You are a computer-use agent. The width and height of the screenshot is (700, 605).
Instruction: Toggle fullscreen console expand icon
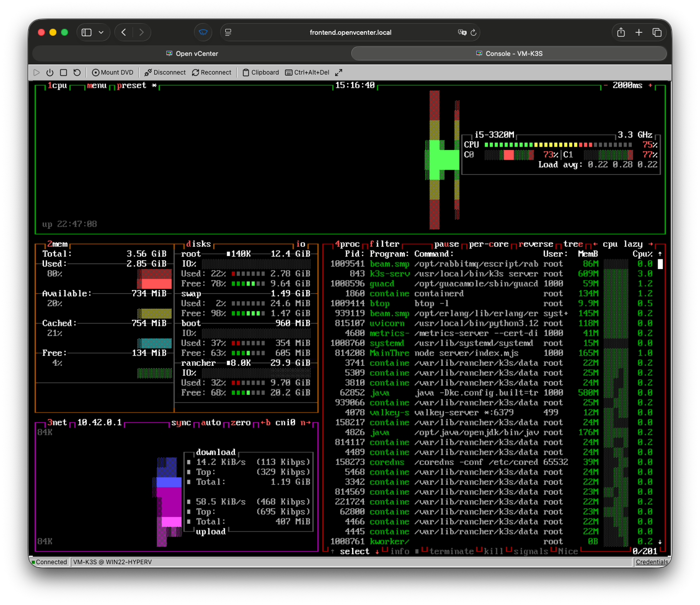[339, 73]
